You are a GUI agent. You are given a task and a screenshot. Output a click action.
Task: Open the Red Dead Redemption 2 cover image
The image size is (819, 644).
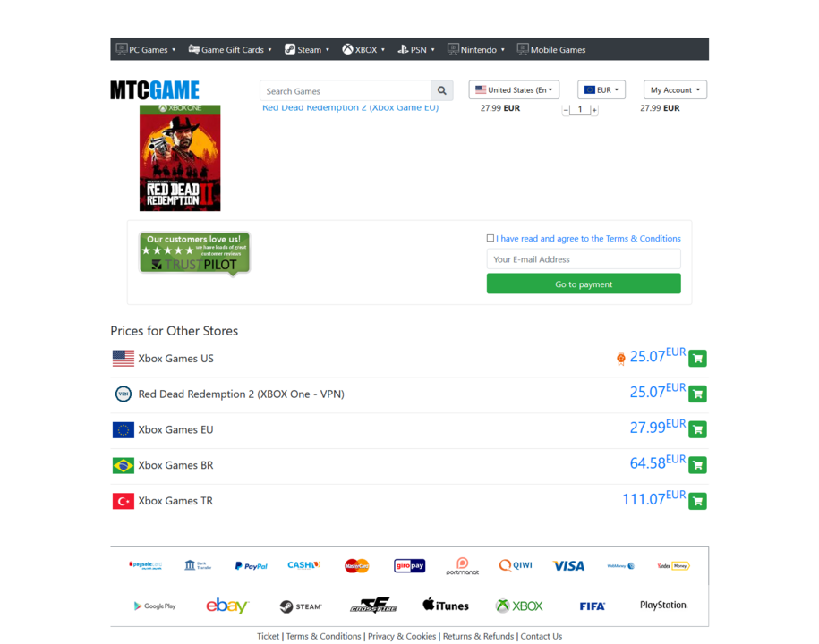[x=180, y=157]
